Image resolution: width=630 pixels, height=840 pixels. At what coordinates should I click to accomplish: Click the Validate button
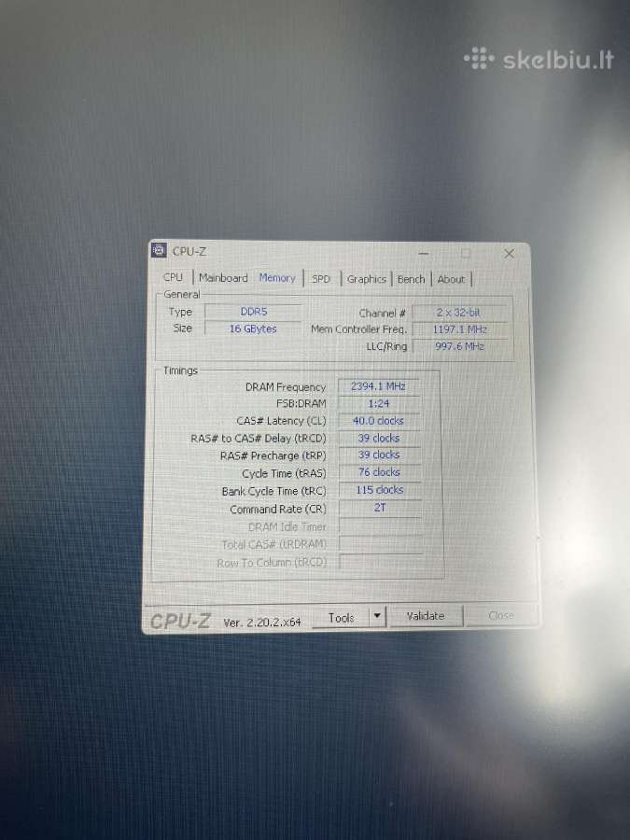pyautogui.click(x=426, y=616)
